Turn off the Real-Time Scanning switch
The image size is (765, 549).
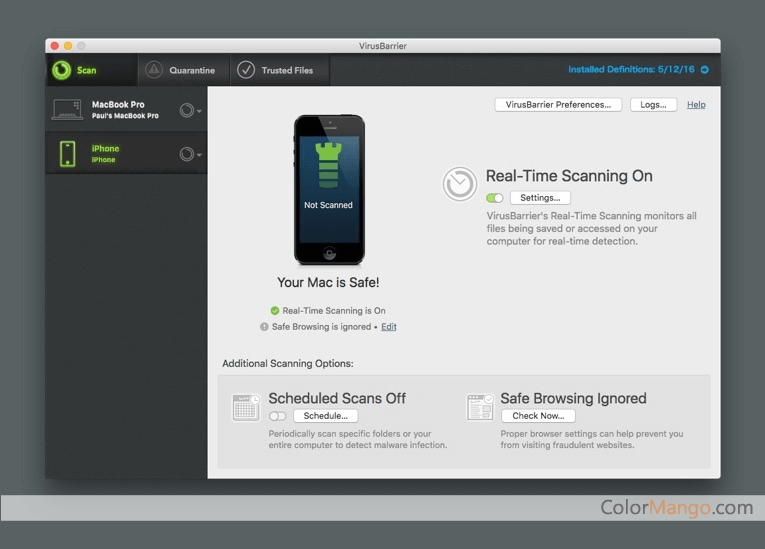point(495,198)
